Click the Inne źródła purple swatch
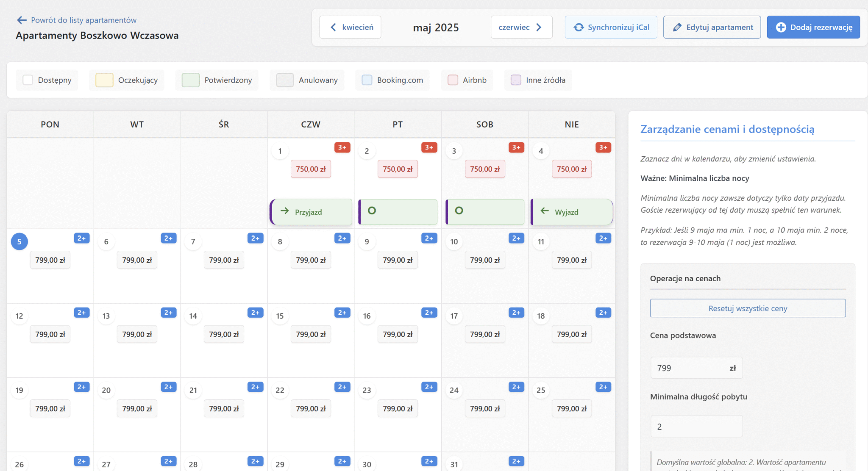Image resolution: width=868 pixels, height=471 pixels. [x=516, y=80]
